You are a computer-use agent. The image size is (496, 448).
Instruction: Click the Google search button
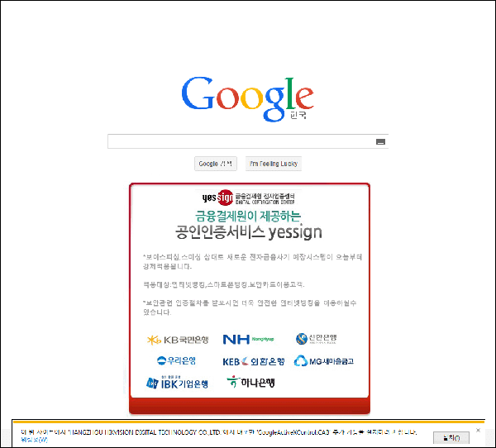[216, 164]
